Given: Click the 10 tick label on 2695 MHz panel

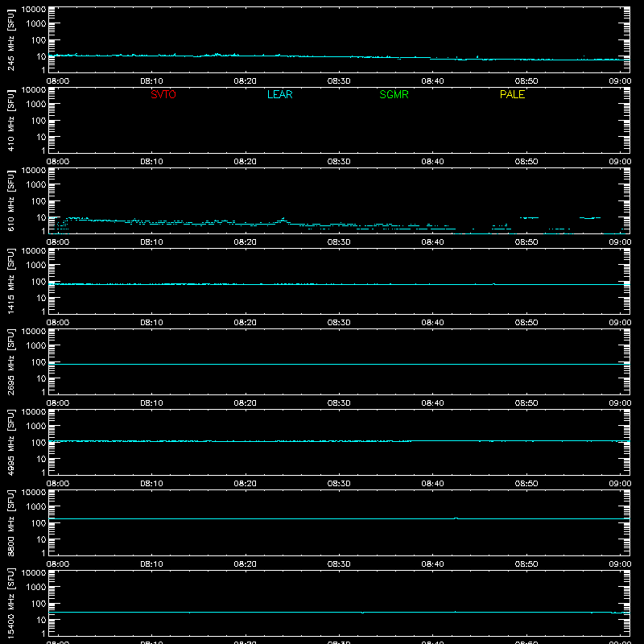Looking at the screenshot, I should point(41,378).
